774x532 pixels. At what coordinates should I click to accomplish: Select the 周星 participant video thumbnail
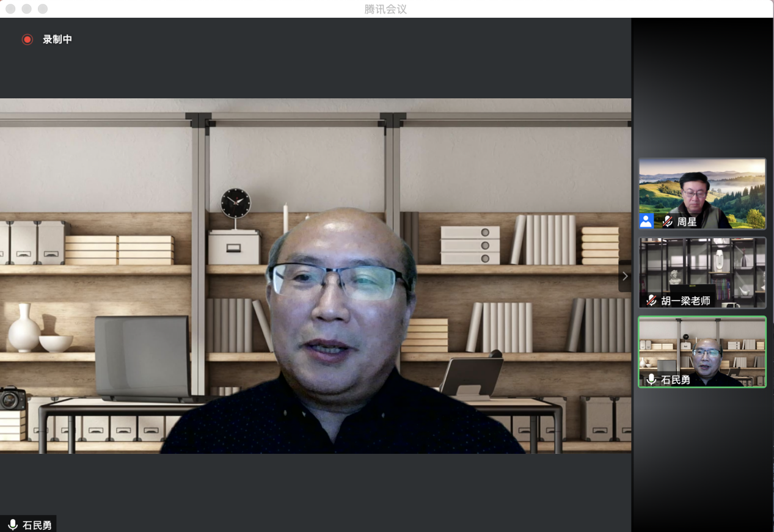pos(702,194)
